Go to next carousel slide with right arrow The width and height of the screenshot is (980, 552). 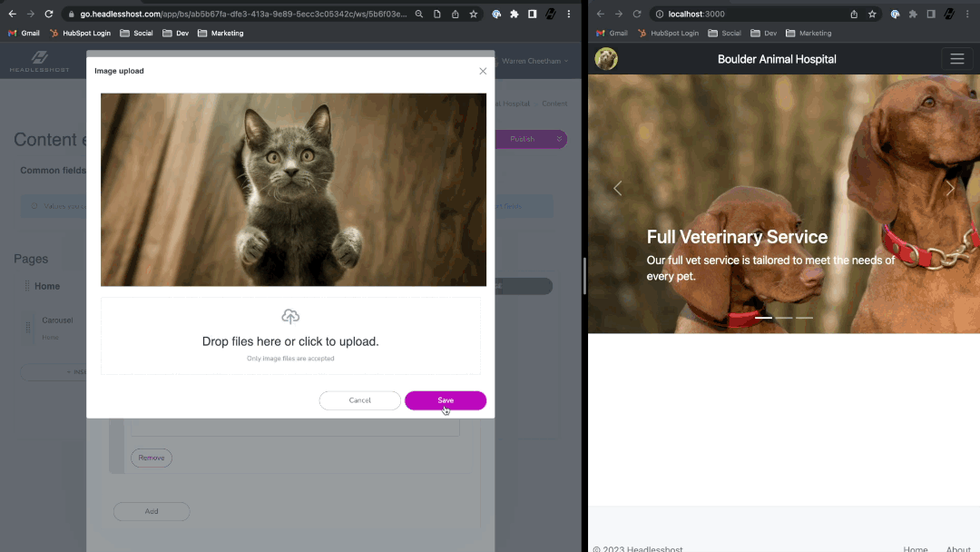click(x=950, y=188)
